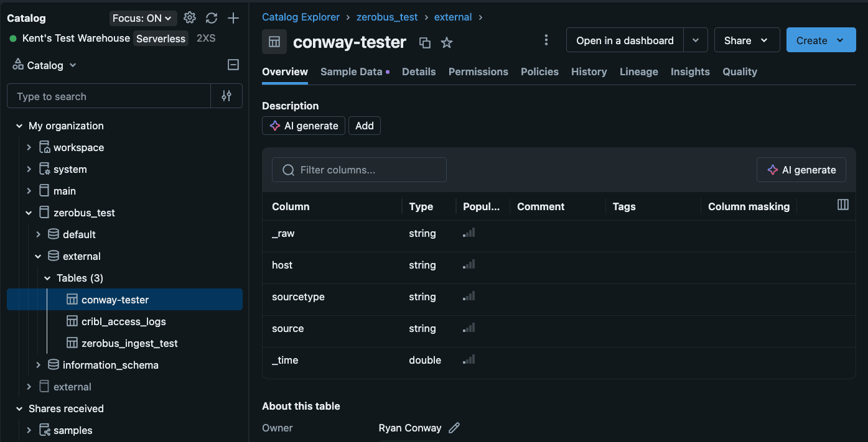Copy conway-tester table path icon
This screenshot has height=442, width=868.
425,42
